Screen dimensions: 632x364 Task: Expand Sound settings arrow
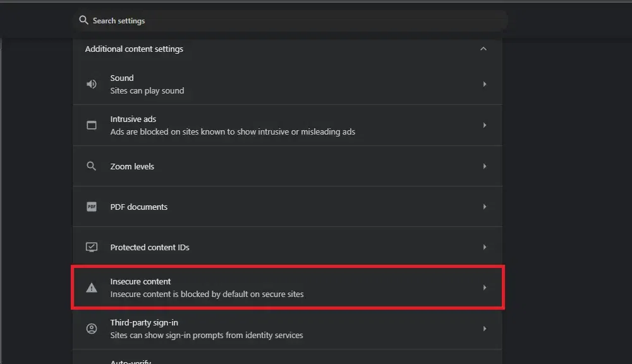click(485, 84)
